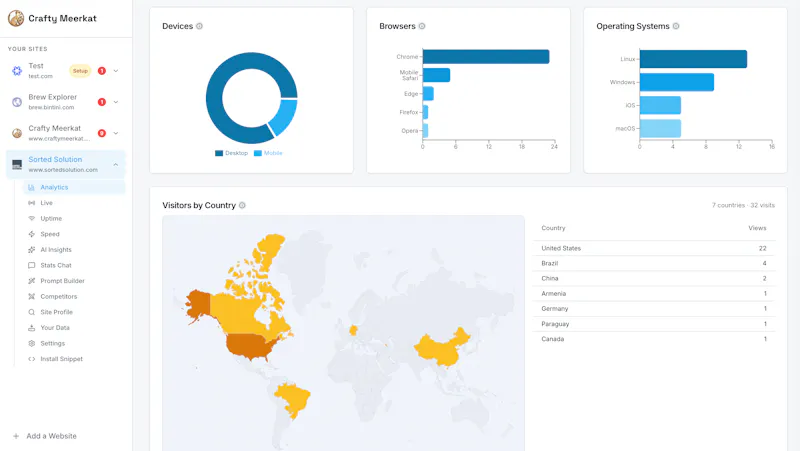This screenshot has width=800, height=451.
Task: Click the Install Snippet code icon
Action: [32, 359]
